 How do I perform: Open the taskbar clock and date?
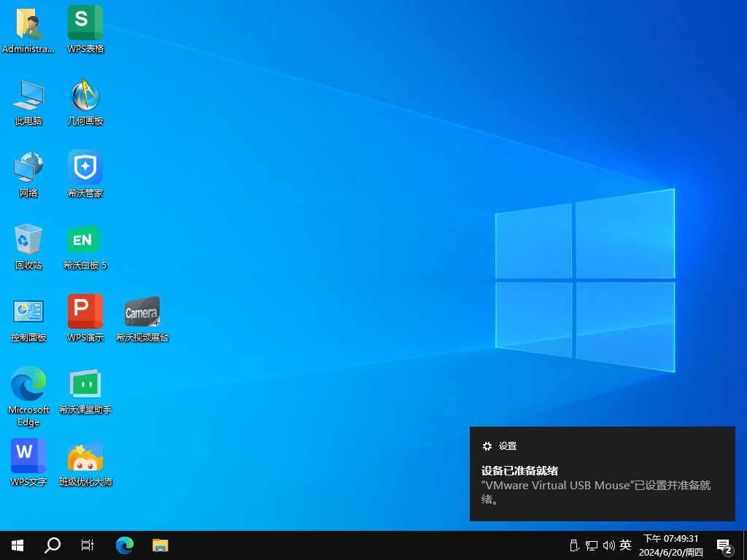(x=671, y=545)
